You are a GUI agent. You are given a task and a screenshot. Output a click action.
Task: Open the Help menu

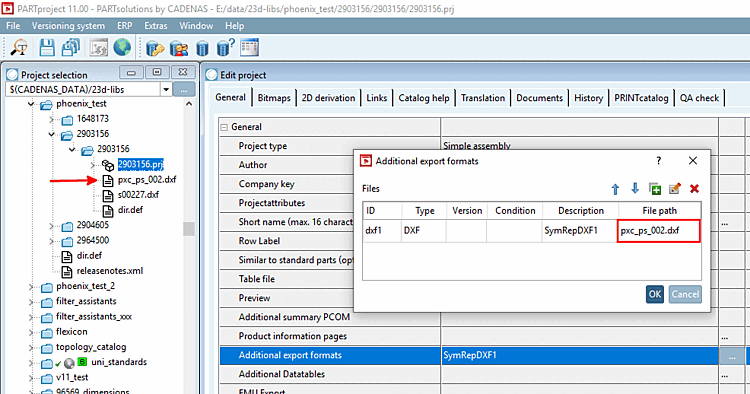click(234, 26)
